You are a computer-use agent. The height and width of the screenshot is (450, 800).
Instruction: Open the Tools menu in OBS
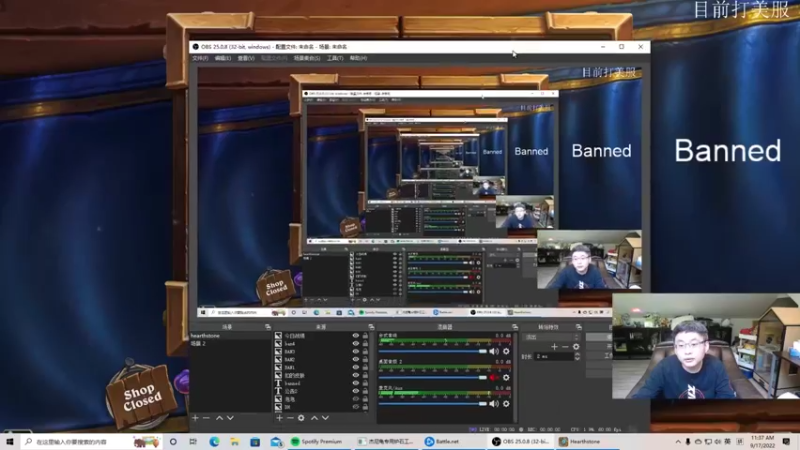335,58
